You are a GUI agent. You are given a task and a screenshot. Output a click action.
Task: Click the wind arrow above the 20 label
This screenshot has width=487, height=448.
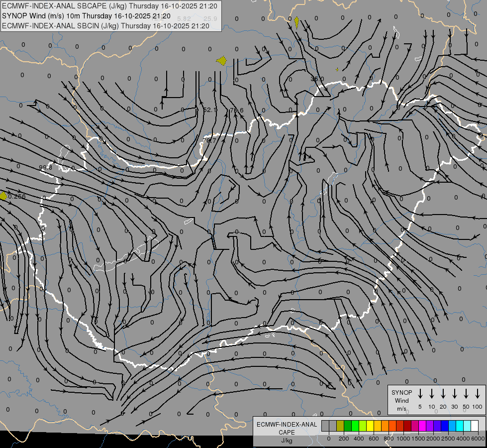point(443,393)
